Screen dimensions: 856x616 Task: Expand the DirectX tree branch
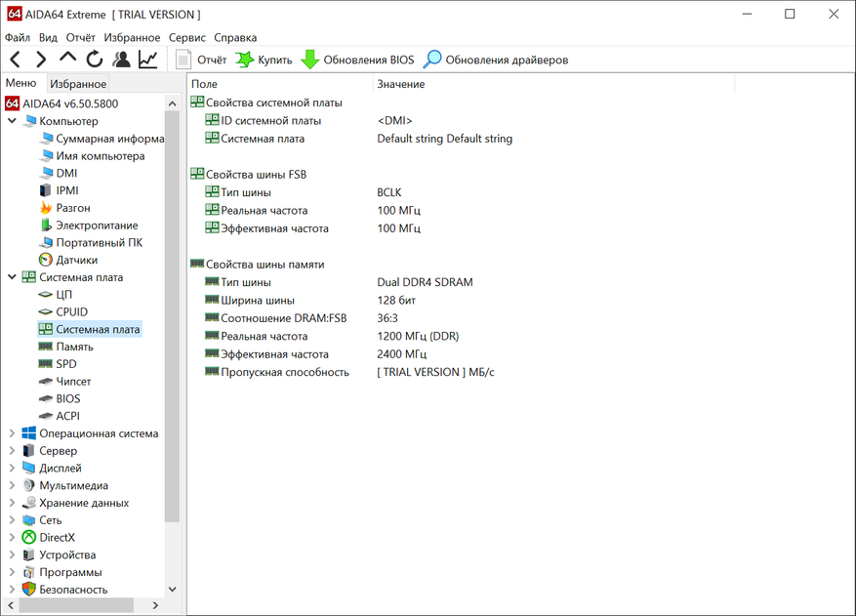point(12,537)
